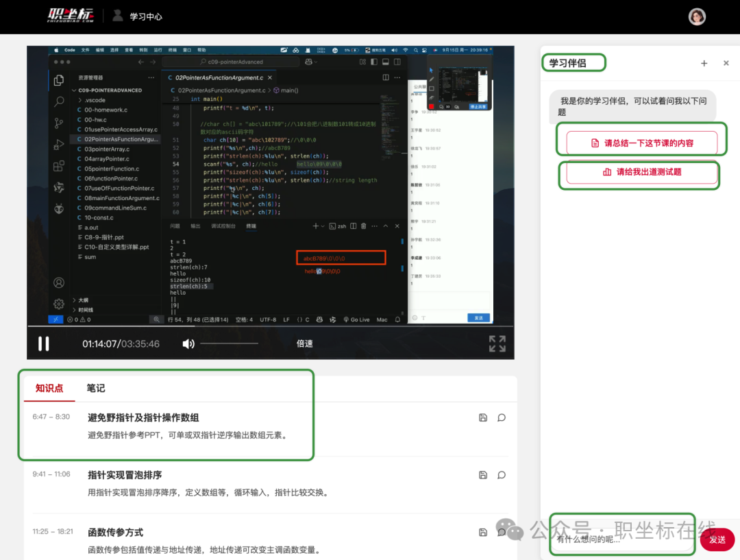Open the user avatar menu

697,16
